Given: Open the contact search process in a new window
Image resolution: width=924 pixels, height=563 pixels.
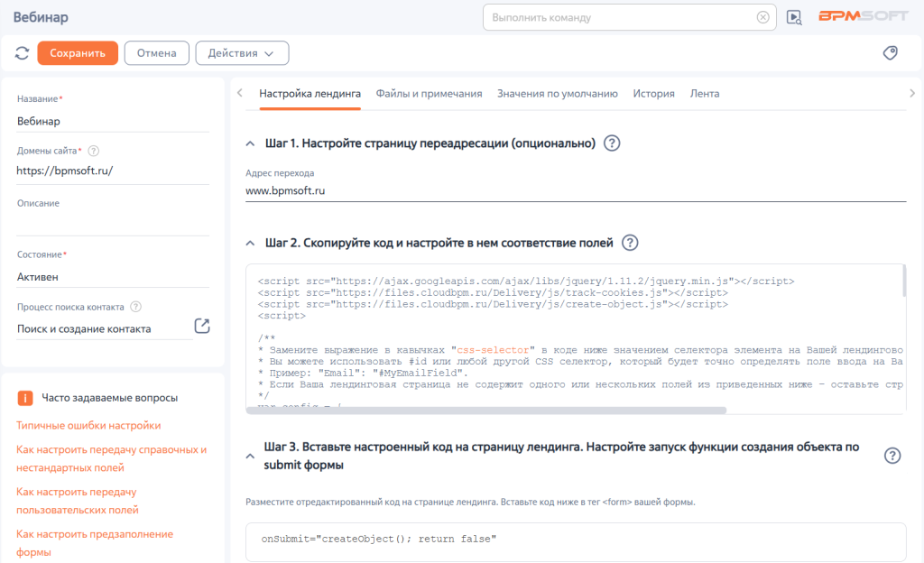Looking at the screenshot, I should (x=202, y=326).
